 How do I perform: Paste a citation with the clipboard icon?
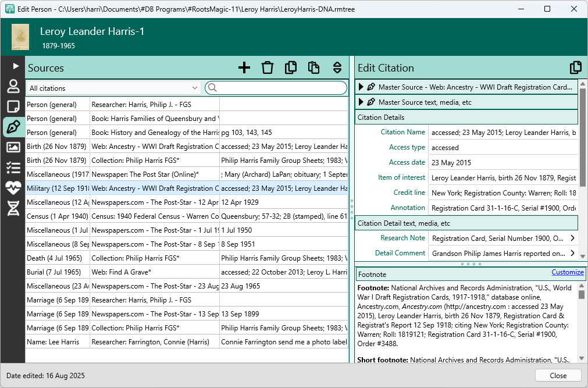pyautogui.click(x=314, y=67)
